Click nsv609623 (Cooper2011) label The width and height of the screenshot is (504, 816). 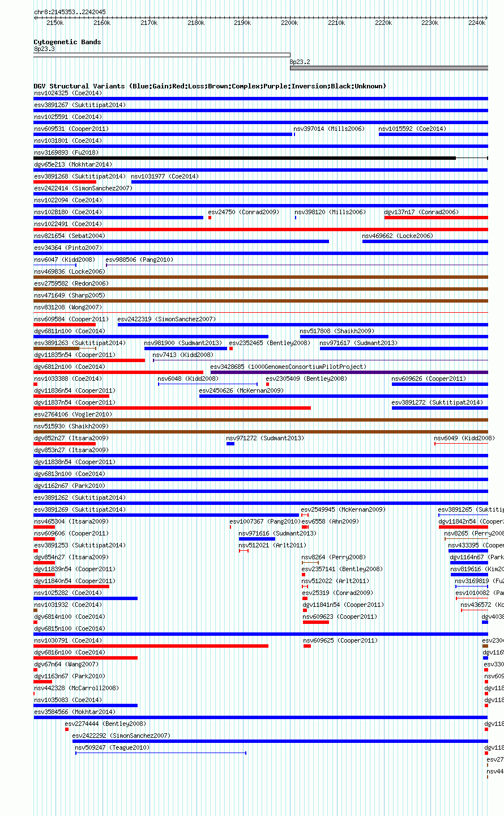tap(340, 617)
